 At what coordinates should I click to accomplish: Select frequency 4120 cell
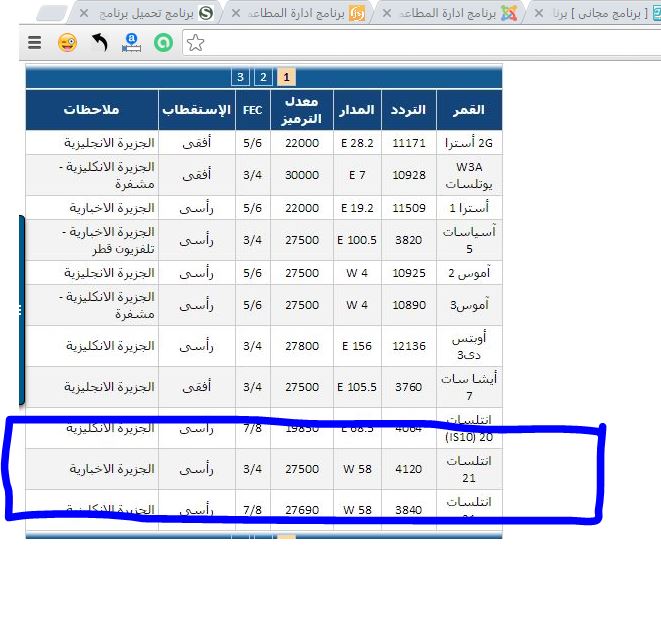(x=408, y=469)
